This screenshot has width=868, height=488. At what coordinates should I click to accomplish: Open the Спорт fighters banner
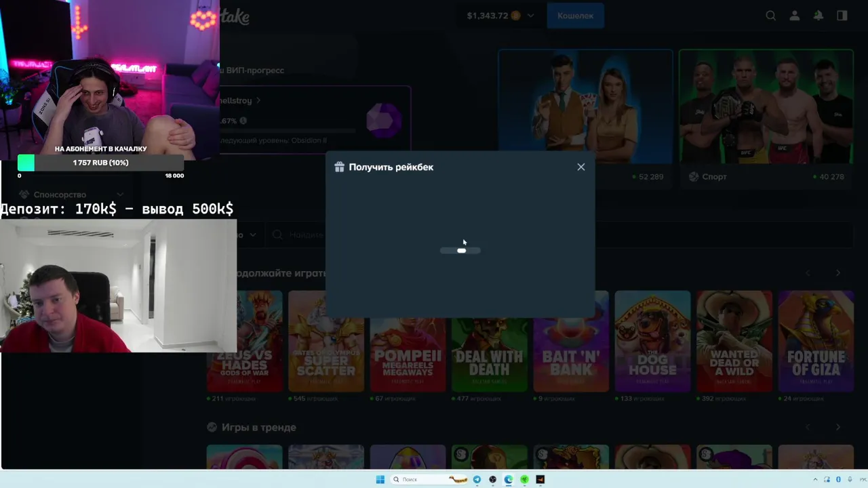(766, 106)
